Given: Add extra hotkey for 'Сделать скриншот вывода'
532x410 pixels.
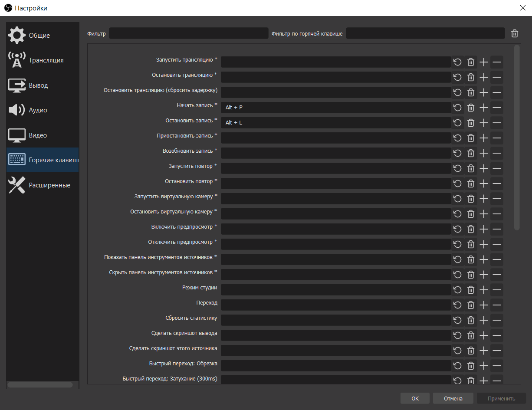Looking at the screenshot, I should pos(484,335).
